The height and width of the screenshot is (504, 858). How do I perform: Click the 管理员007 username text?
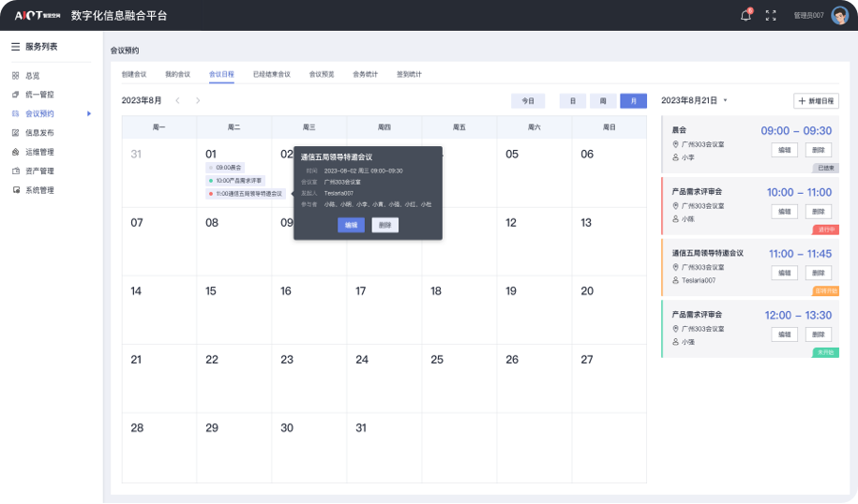808,15
